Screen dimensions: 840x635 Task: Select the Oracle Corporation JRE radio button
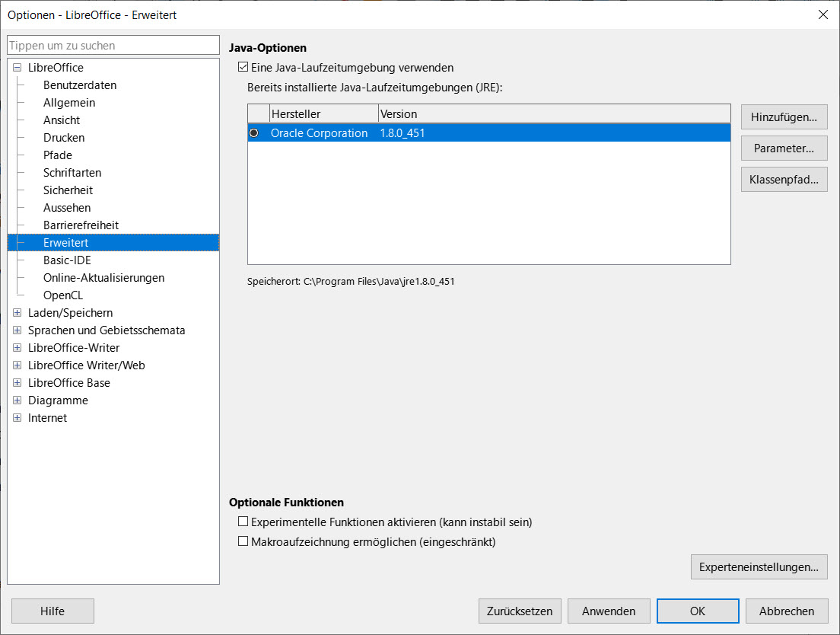254,133
